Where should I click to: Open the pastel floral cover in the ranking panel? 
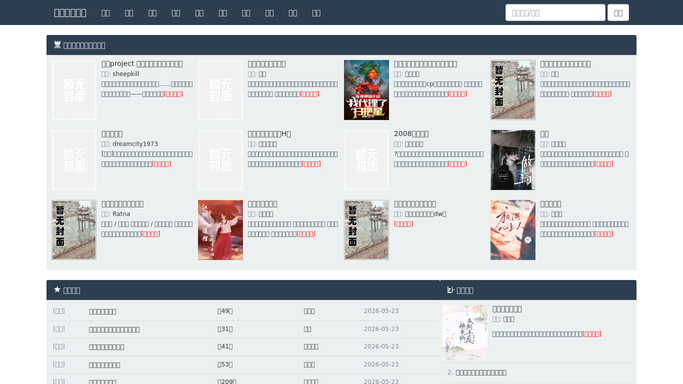click(465, 332)
